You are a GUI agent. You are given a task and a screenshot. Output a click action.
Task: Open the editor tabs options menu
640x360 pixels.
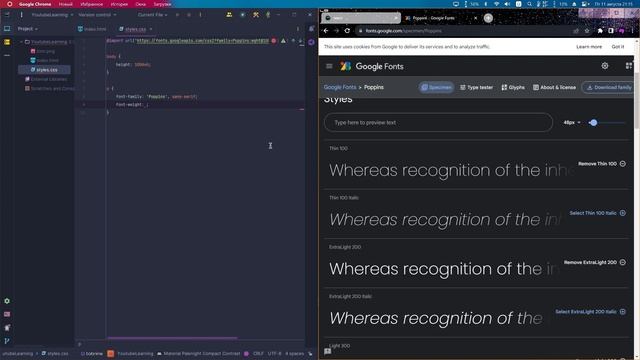pyautogui.click(x=298, y=29)
